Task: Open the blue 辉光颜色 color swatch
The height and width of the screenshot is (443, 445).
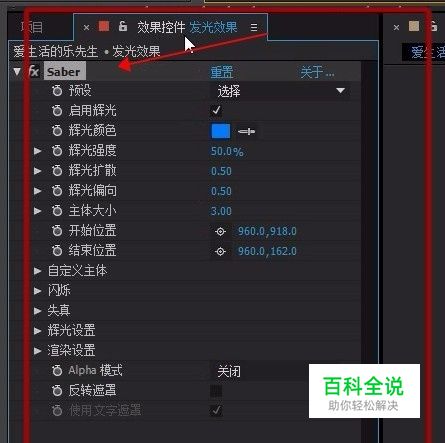Action: (x=221, y=131)
